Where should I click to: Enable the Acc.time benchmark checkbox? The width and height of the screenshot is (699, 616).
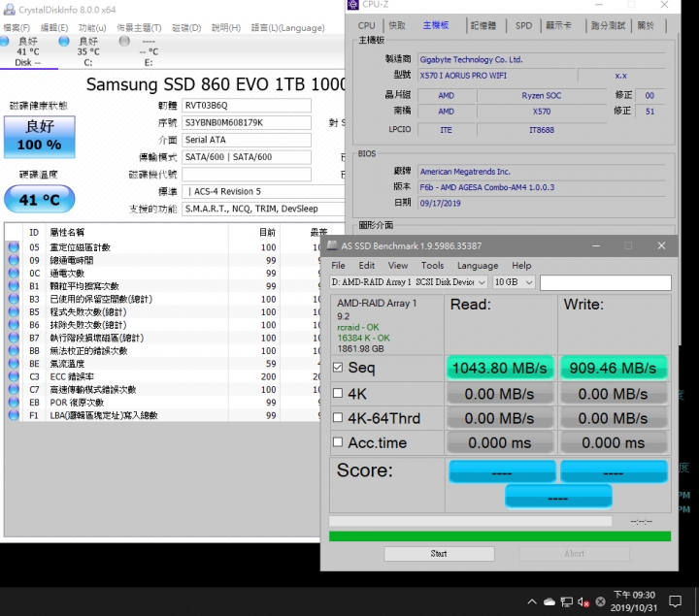(x=338, y=441)
